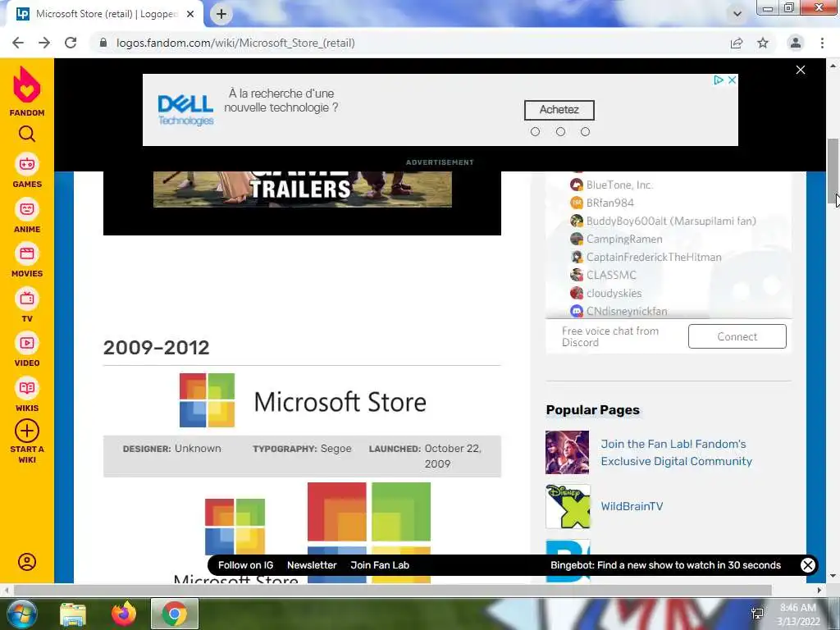Click the Achetez button in Dell ad

click(x=559, y=110)
